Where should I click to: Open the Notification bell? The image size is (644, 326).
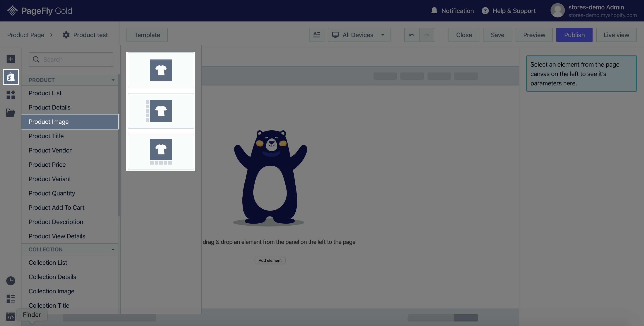click(x=434, y=11)
